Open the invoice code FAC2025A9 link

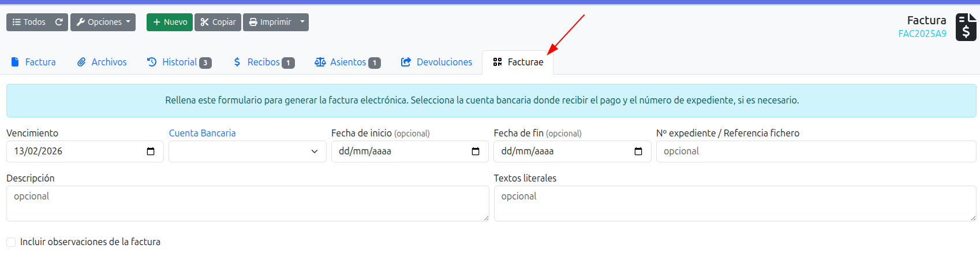tap(922, 34)
